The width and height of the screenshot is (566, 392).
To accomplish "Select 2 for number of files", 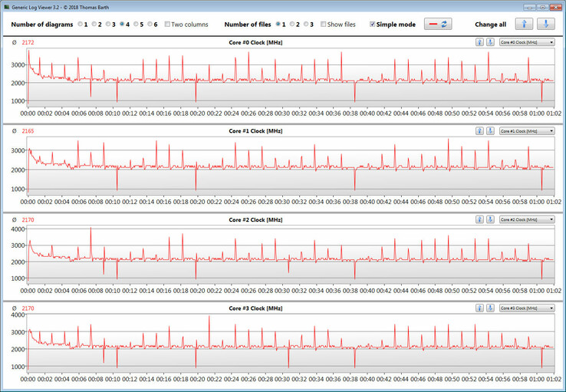I will [292, 25].
